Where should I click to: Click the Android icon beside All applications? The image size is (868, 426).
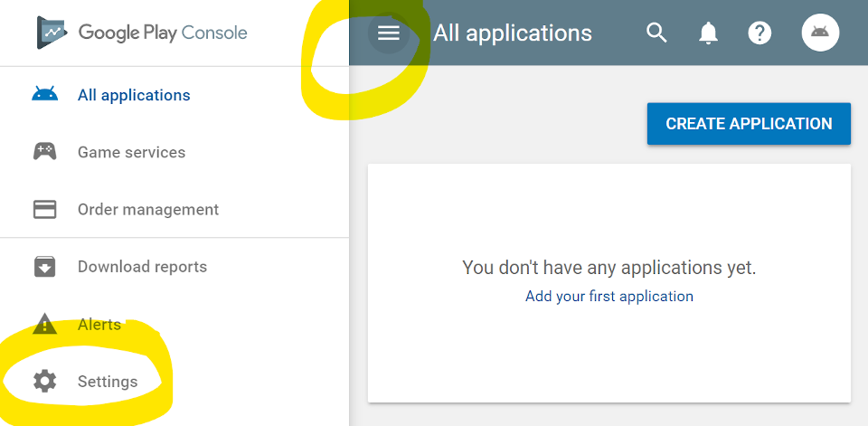tap(45, 95)
